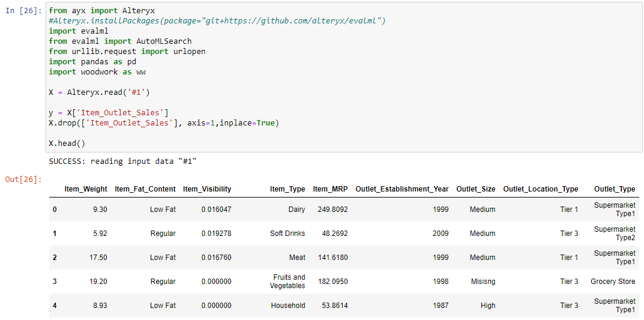This screenshot has height=320, width=644.
Task: Select the Outlet_Establishment_Year column header
Action: 402,189
